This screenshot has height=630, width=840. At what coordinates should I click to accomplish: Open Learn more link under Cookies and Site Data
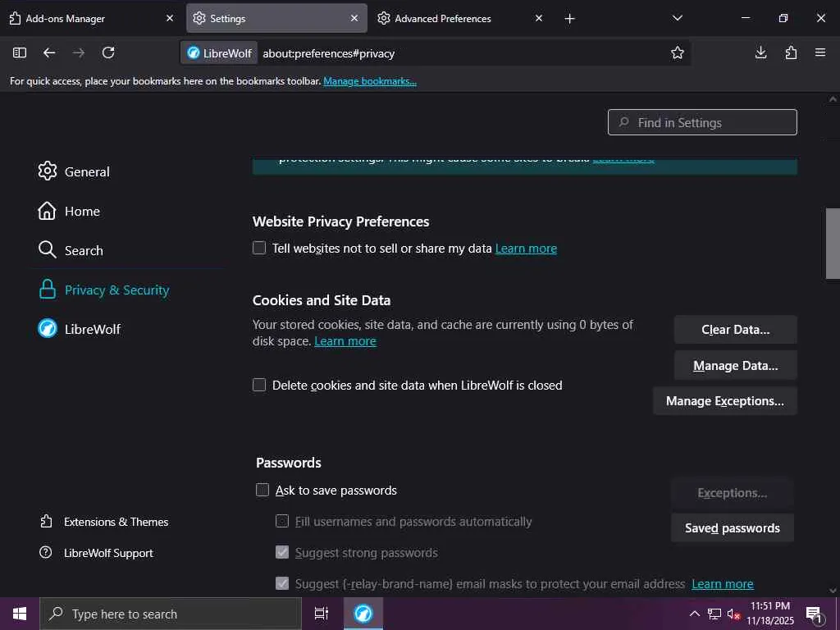[x=345, y=341]
